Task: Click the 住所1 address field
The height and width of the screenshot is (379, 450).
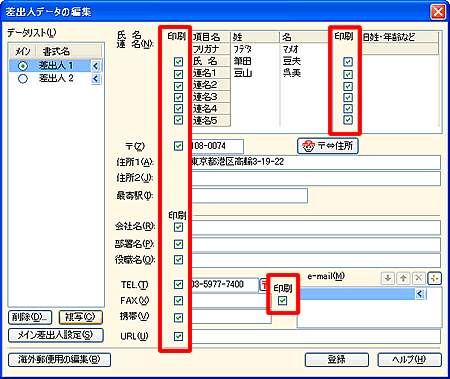Action: [x=316, y=162]
